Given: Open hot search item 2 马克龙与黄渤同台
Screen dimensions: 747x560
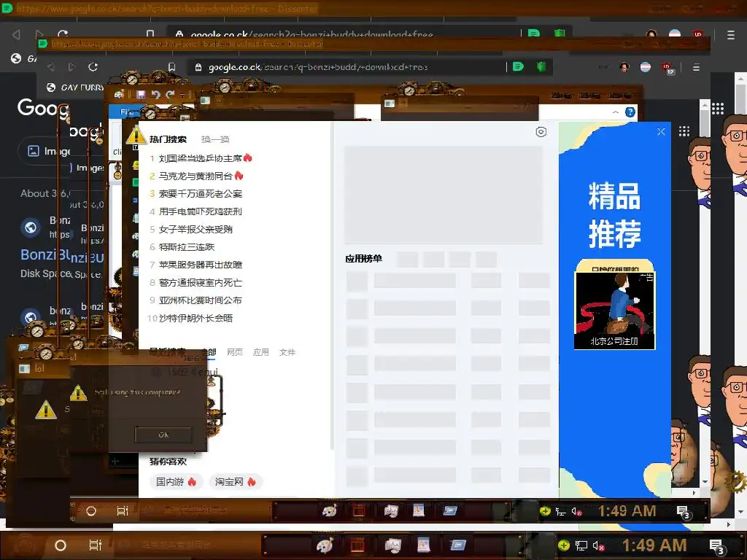Looking at the screenshot, I should (x=196, y=176).
